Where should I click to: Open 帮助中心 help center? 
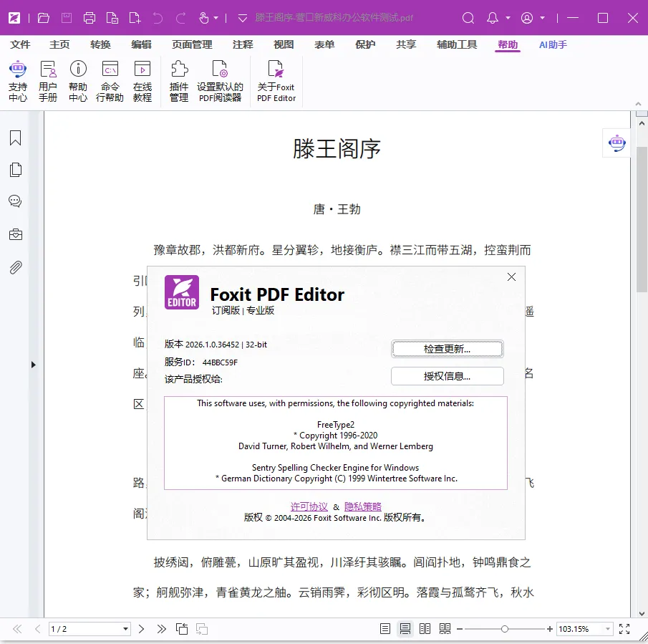tap(78, 81)
